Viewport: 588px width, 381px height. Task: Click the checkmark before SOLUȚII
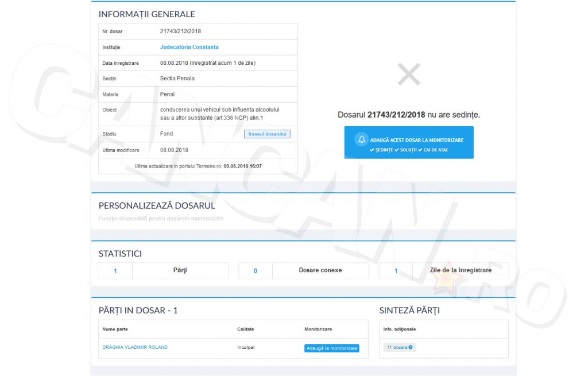(x=397, y=150)
